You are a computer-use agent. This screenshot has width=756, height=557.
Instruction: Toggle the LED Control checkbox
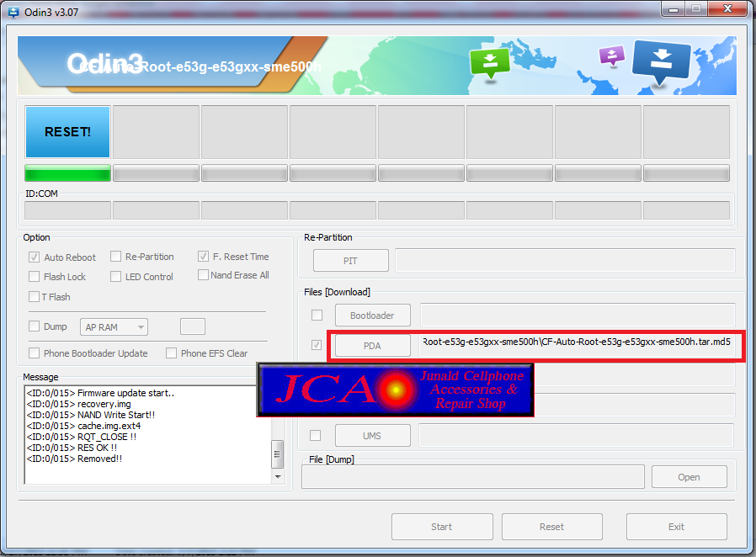click(x=114, y=276)
